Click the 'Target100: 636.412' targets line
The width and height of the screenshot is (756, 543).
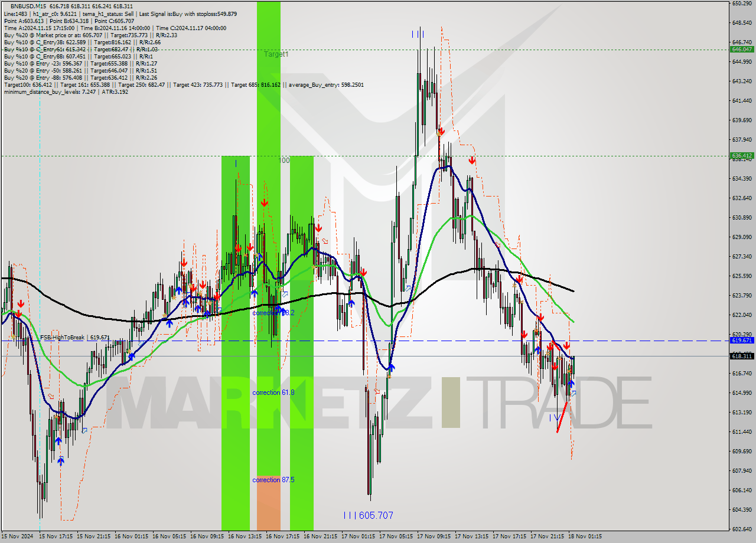184,84
